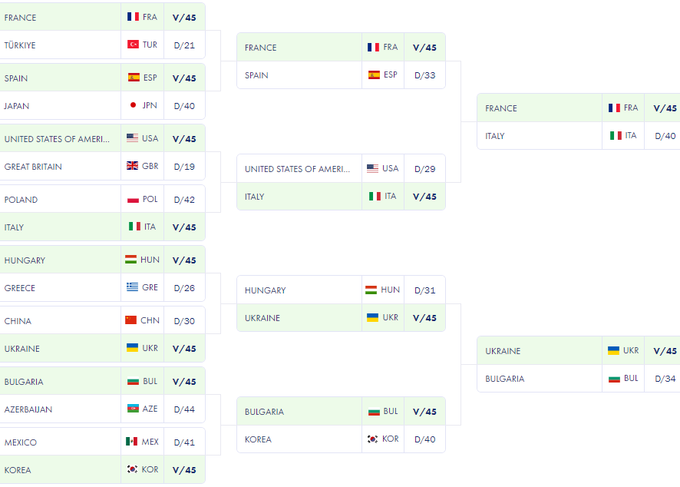Select the AZERBAIJAN team name
The image size is (680, 487).
28,409
